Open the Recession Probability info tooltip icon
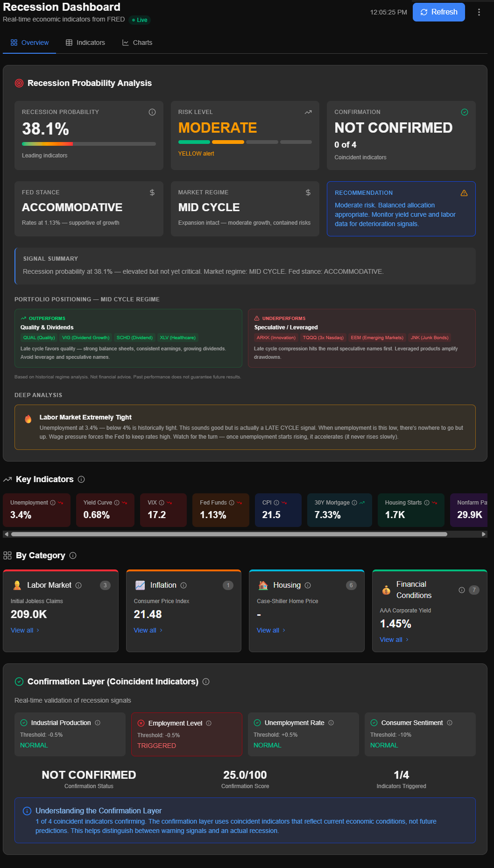 151,112
